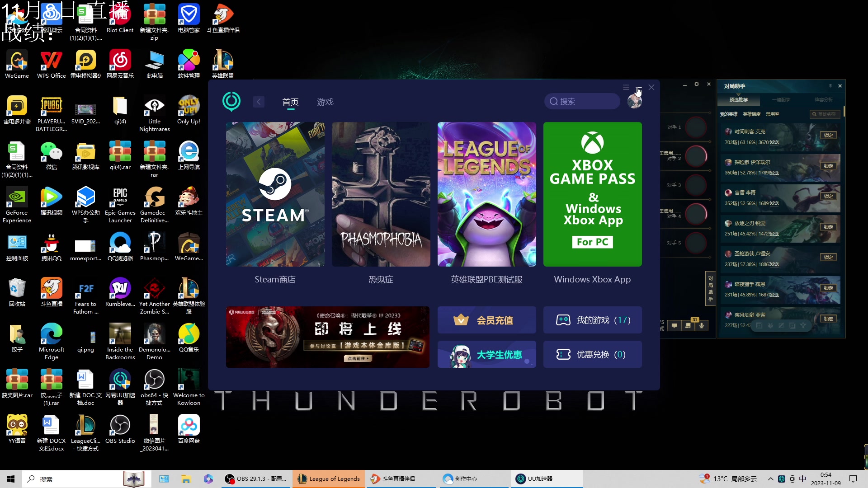Screen dimensions: 868x488
Task: Click the vertical 对局助手 side tab
Action: point(711,289)
